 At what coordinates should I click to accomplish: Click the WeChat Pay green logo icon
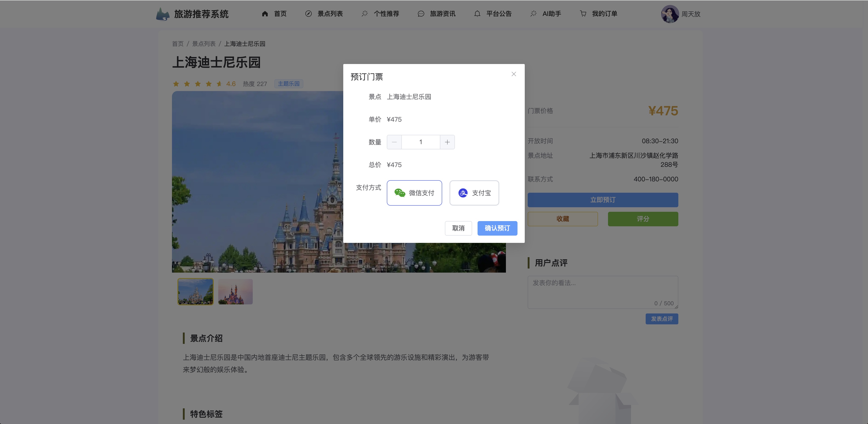tap(400, 193)
